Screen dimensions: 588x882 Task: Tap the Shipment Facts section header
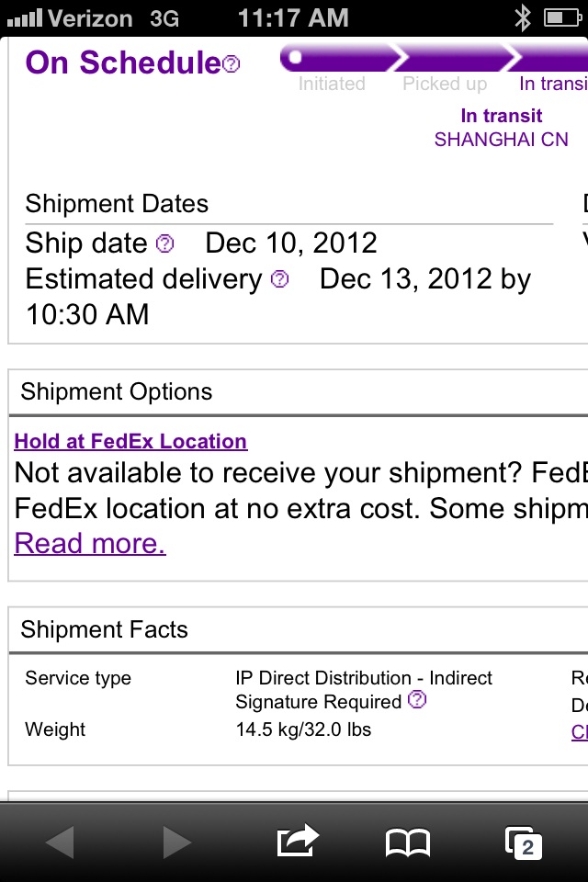coord(104,629)
